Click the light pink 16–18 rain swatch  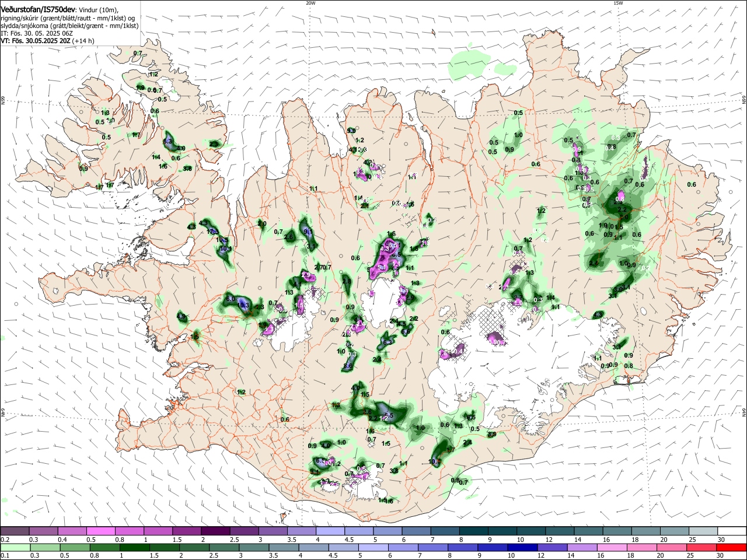pyautogui.click(x=613, y=547)
